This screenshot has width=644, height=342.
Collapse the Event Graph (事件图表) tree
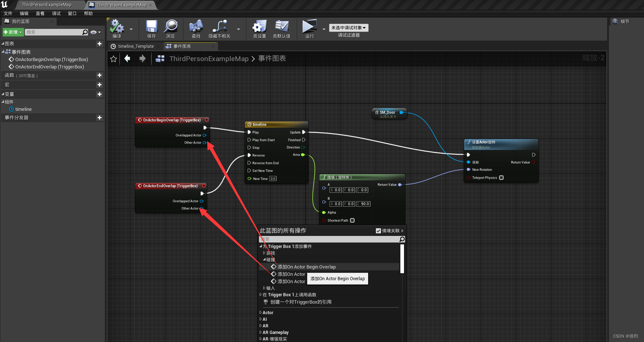coord(3,52)
